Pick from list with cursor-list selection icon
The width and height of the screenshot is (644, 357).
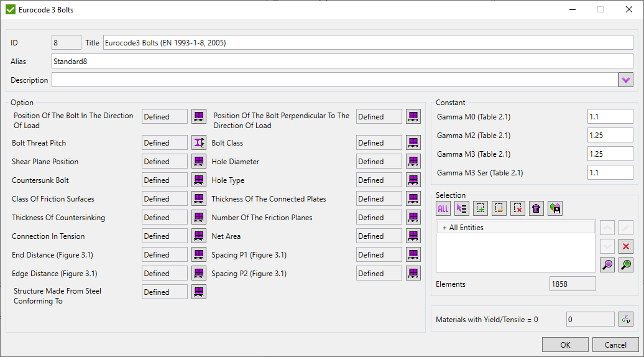pyautogui.click(x=462, y=209)
